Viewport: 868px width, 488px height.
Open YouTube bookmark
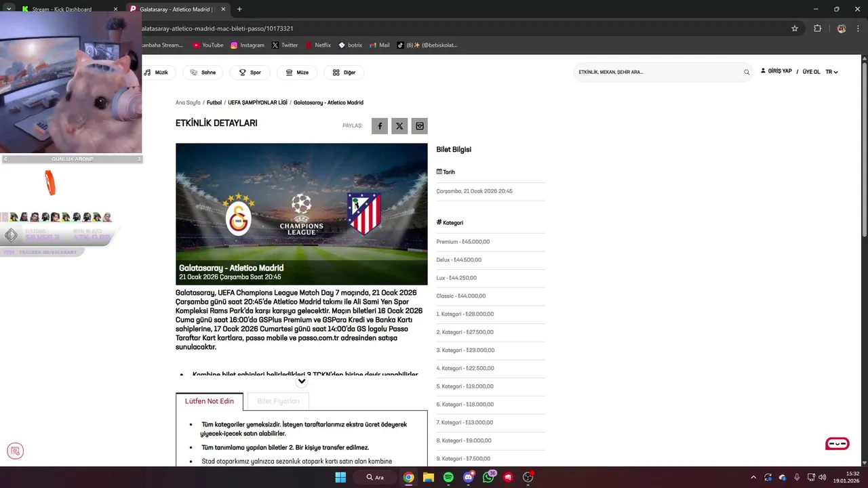pos(208,45)
